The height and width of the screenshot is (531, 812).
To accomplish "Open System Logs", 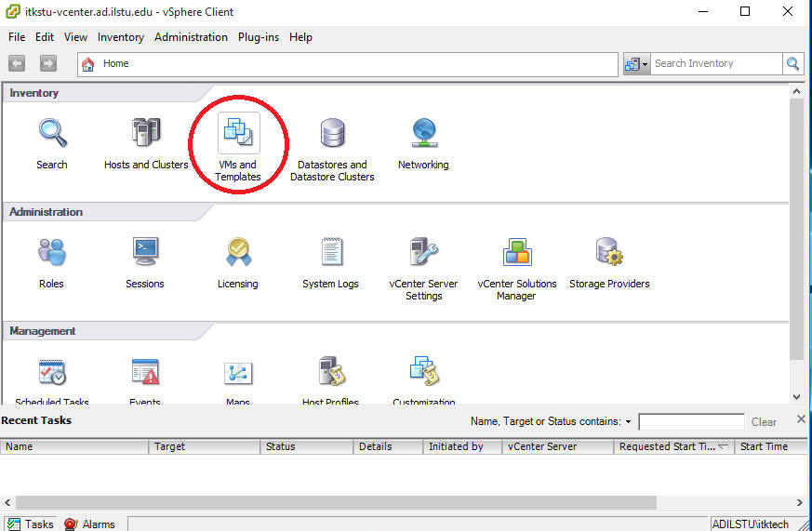I will pos(331,252).
